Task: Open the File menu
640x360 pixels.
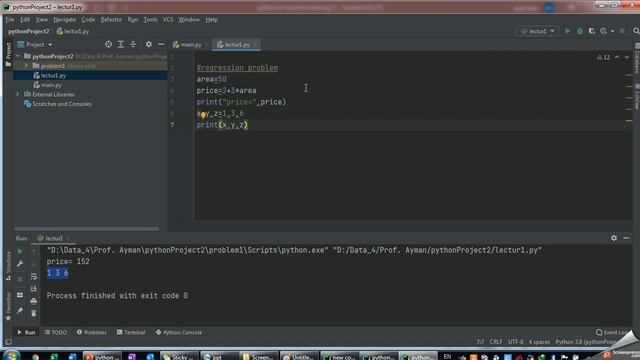Action: coord(10,20)
